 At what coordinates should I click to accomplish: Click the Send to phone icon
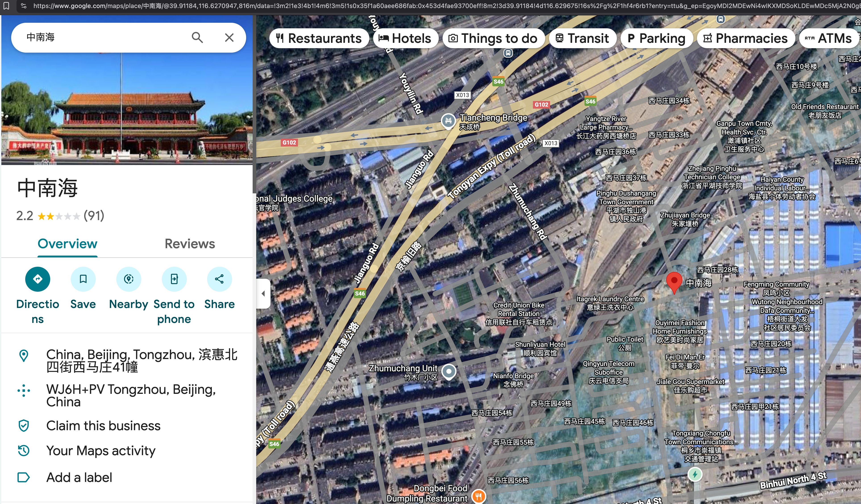coord(174,279)
